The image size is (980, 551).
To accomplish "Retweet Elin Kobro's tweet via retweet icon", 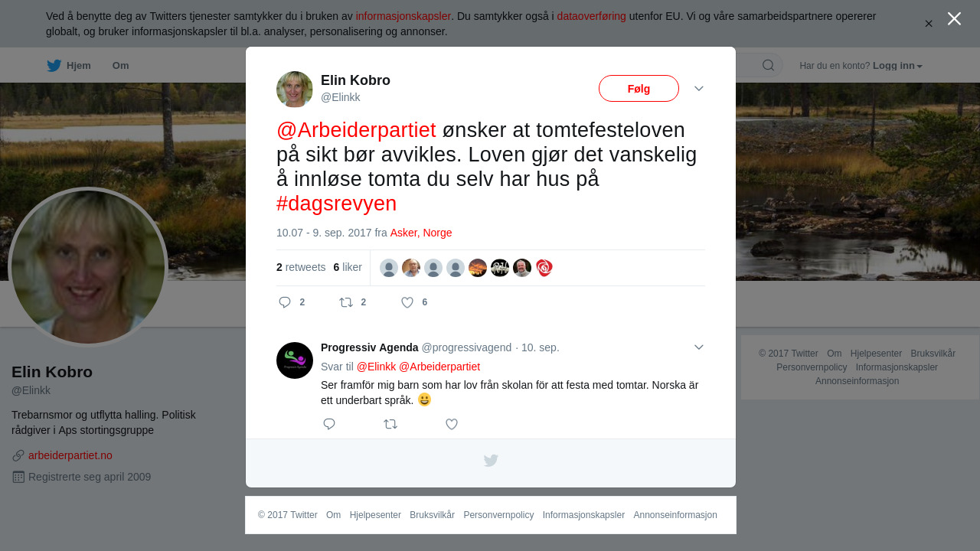I will coord(346,302).
